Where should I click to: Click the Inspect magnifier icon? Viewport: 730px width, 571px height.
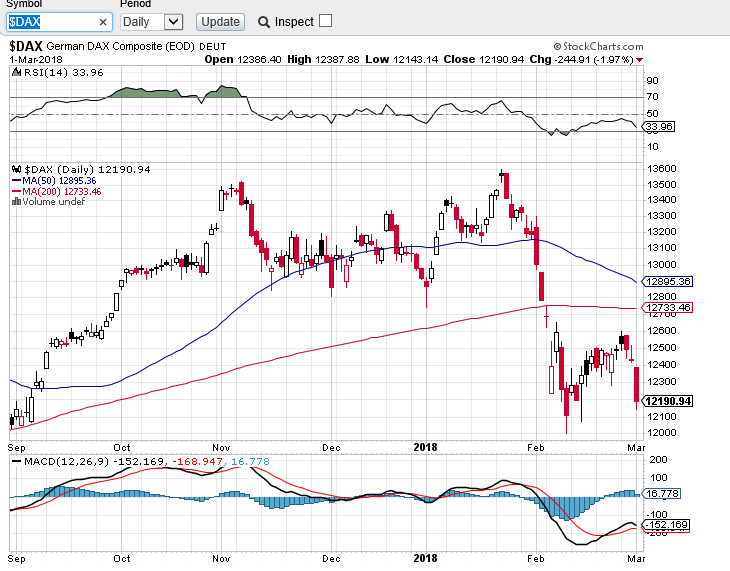pos(264,22)
